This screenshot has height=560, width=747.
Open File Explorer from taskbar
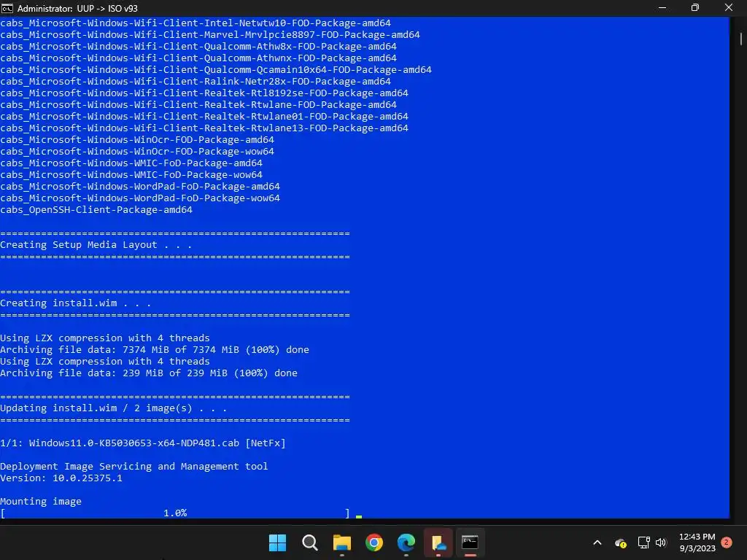(341, 542)
